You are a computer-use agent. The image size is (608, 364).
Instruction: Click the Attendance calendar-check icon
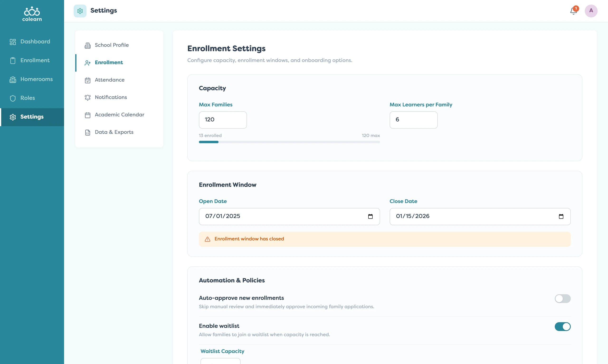click(x=88, y=80)
